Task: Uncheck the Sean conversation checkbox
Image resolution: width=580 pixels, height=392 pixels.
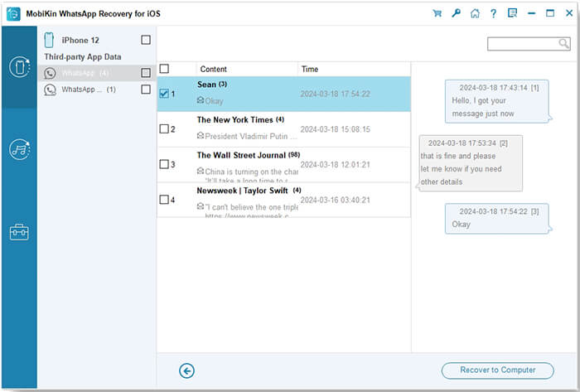Action: click(x=164, y=94)
